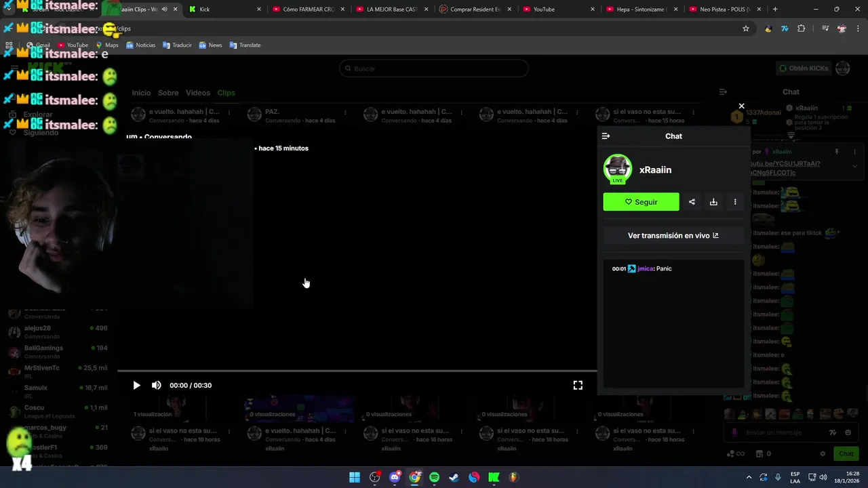The width and height of the screenshot is (868, 488).
Task: Open new browser tab with plus
Action: [775, 9]
